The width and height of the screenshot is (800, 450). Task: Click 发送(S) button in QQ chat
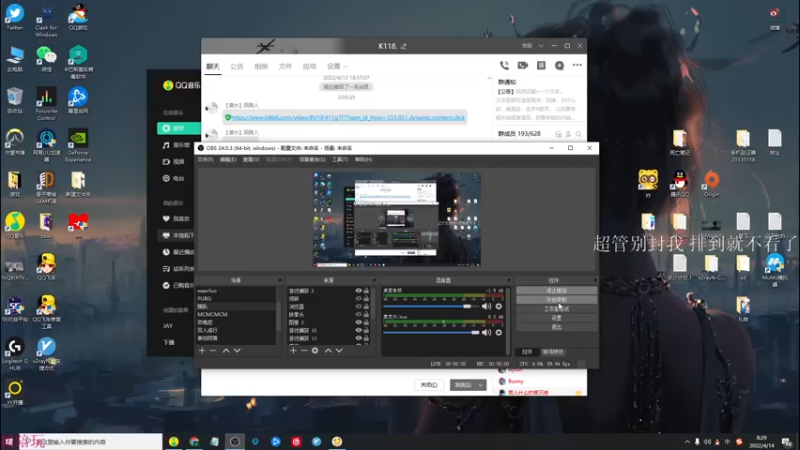pos(463,385)
